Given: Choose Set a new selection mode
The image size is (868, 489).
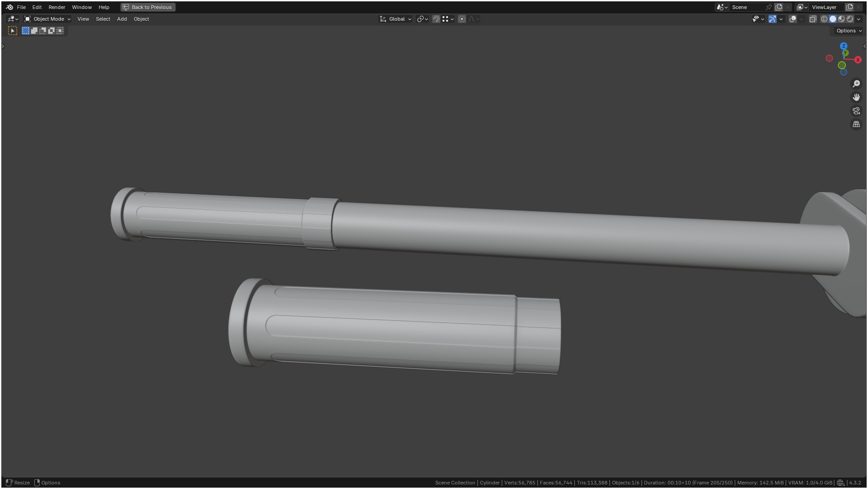Looking at the screenshot, I should (26, 31).
